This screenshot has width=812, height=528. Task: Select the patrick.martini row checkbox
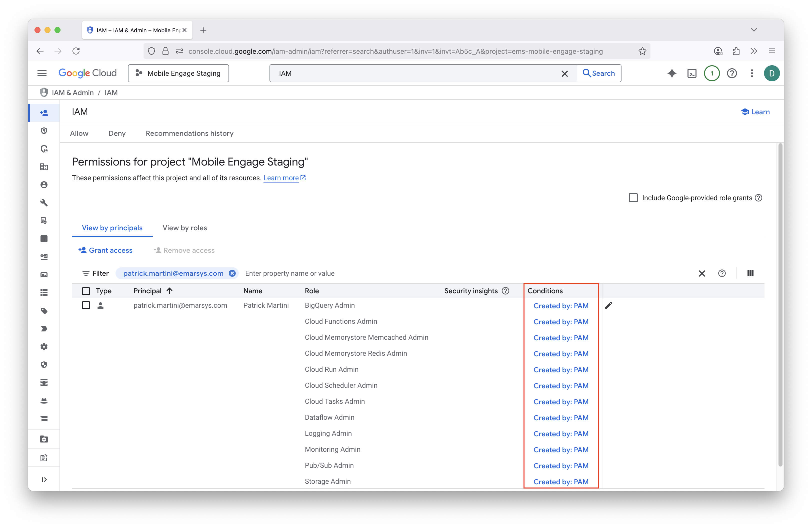click(86, 305)
